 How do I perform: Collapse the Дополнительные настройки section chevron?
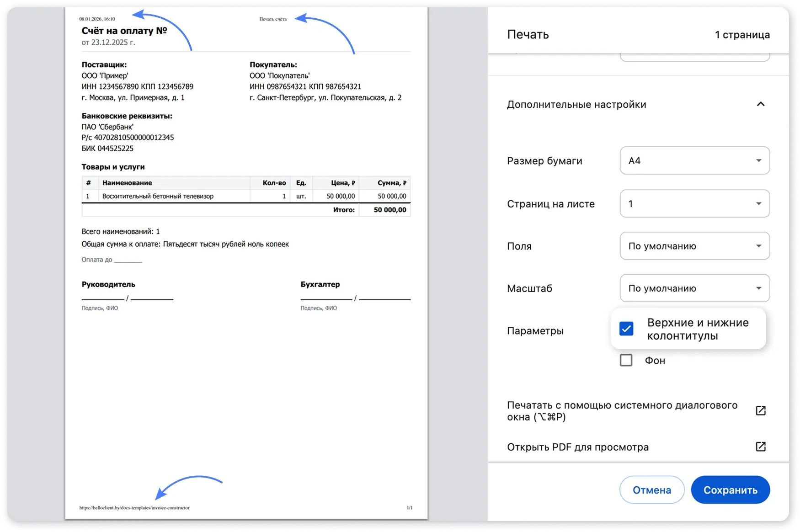click(x=760, y=104)
